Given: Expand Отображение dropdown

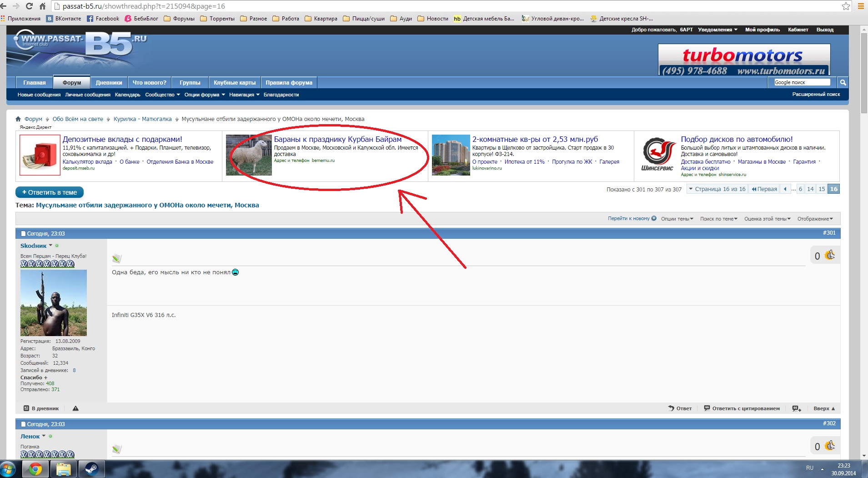Looking at the screenshot, I should click(815, 219).
